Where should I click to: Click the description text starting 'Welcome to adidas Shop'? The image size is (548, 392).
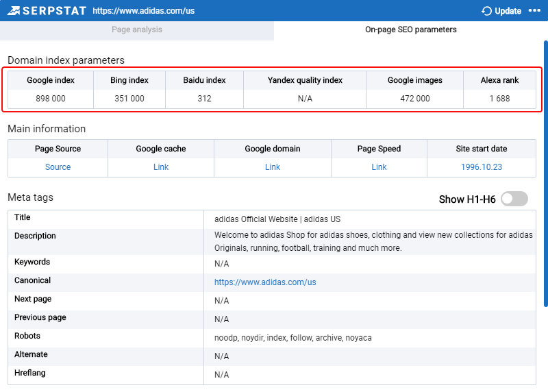pyautogui.click(x=373, y=241)
